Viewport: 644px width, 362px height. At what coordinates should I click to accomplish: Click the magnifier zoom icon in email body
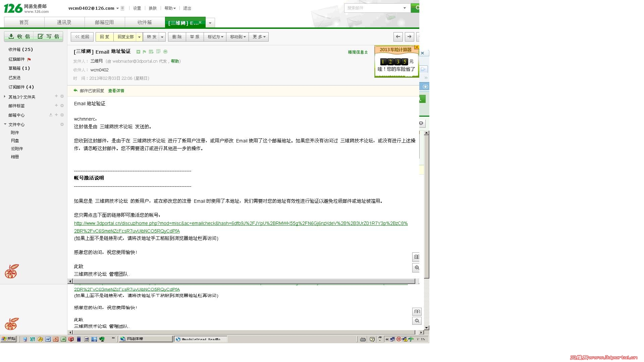pyautogui.click(x=417, y=267)
